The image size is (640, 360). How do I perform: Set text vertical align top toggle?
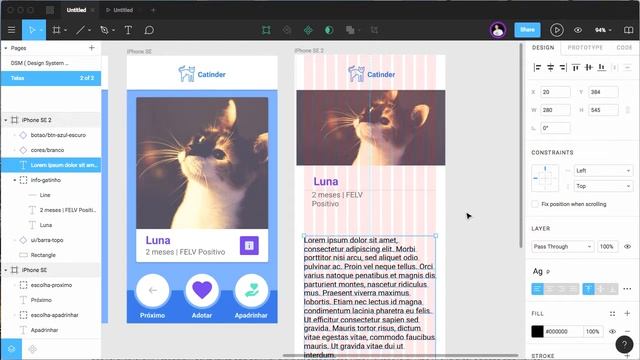(588, 289)
